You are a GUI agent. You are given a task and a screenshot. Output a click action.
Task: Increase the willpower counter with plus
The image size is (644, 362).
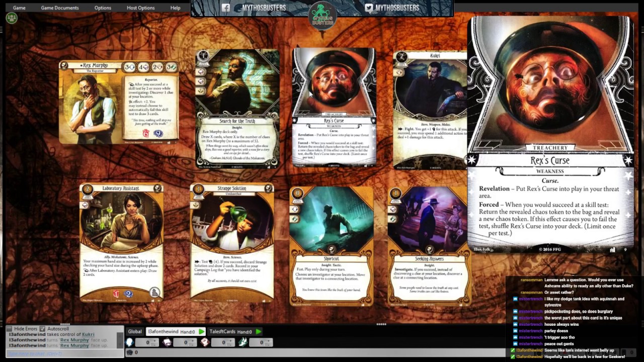154,340
